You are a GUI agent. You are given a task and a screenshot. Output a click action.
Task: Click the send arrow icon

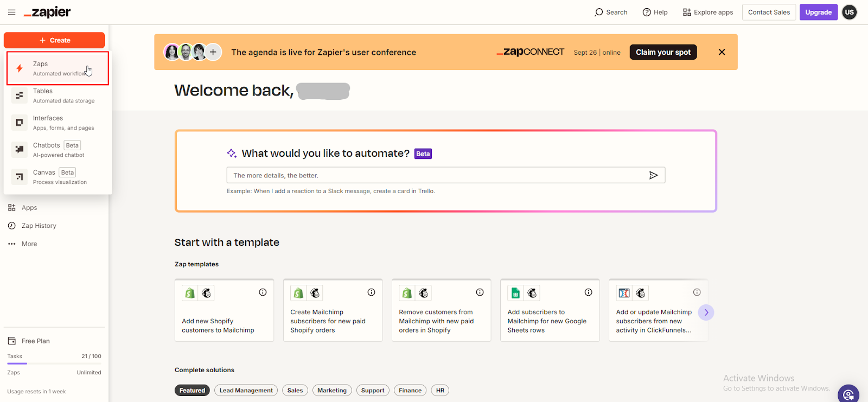[x=654, y=175]
